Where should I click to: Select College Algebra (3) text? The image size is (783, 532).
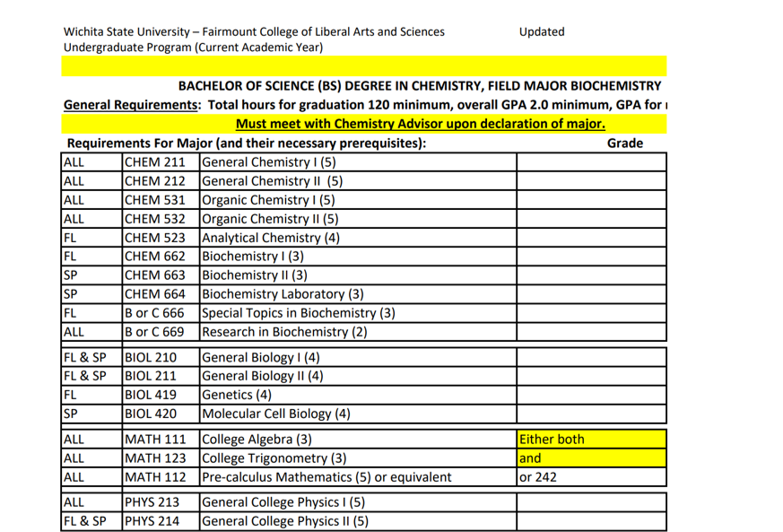257,440
